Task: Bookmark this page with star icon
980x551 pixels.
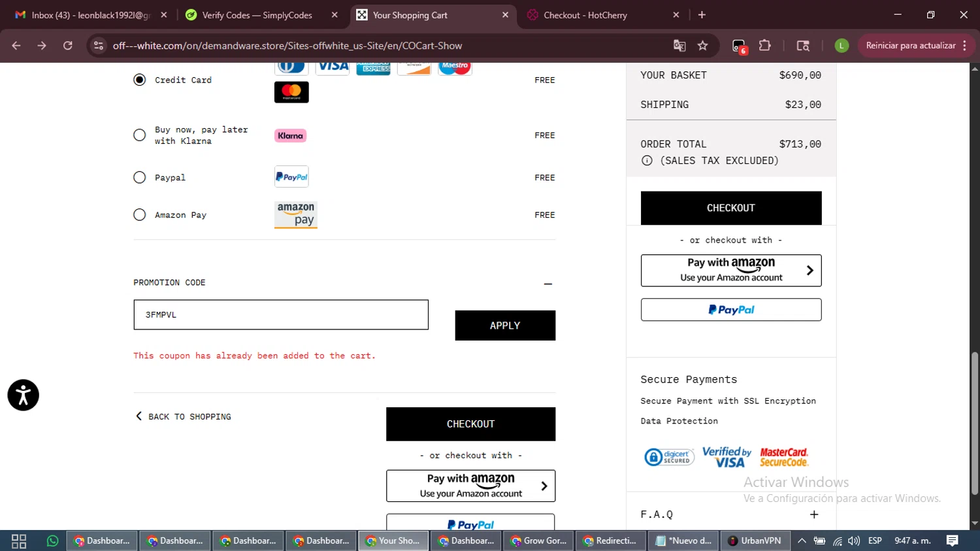Action: [x=703, y=46]
